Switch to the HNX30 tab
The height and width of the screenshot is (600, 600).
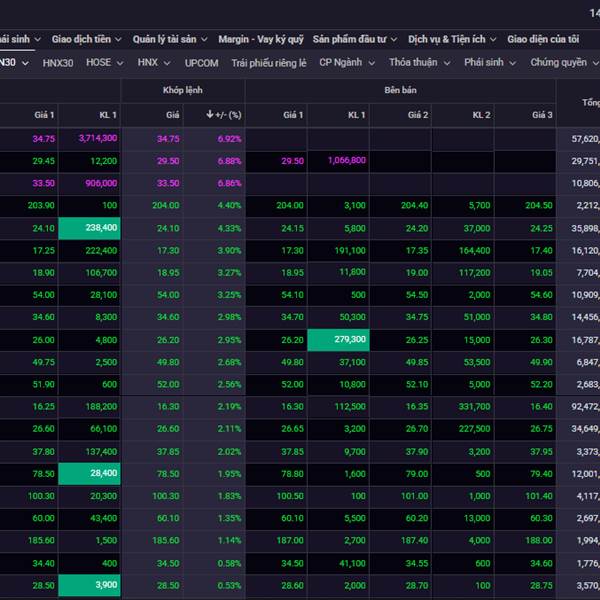click(58, 62)
